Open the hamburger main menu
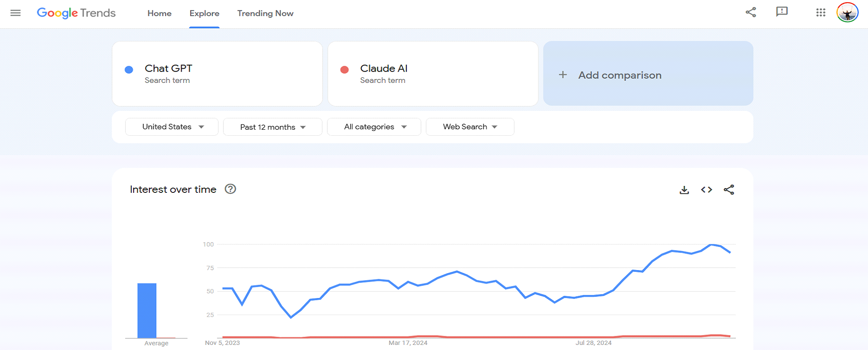This screenshot has height=350, width=868. point(15,13)
